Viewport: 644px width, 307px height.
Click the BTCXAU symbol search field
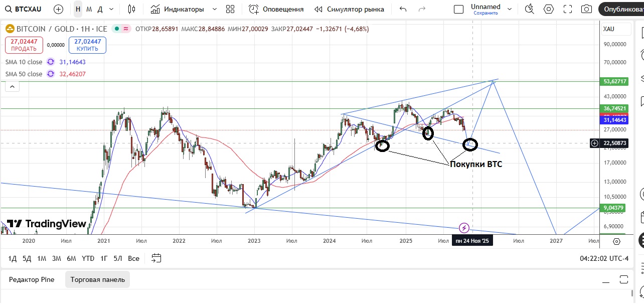point(24,9)
